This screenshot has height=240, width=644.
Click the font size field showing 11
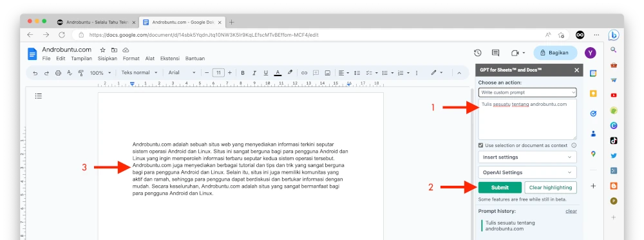coord(218,73)
